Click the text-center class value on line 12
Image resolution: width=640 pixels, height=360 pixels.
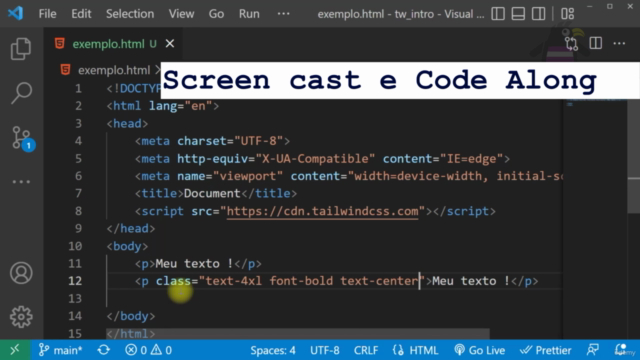coord(380,281)
